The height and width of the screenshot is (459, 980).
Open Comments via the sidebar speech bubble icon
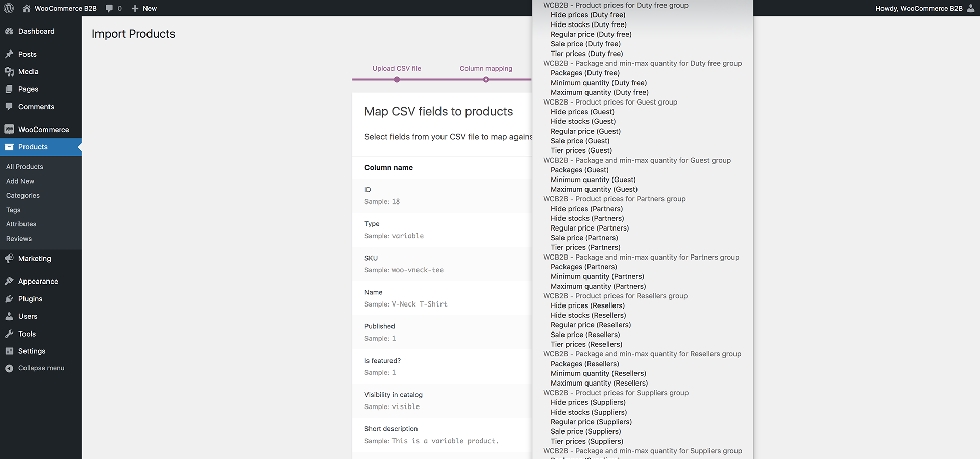coord(10,107)
